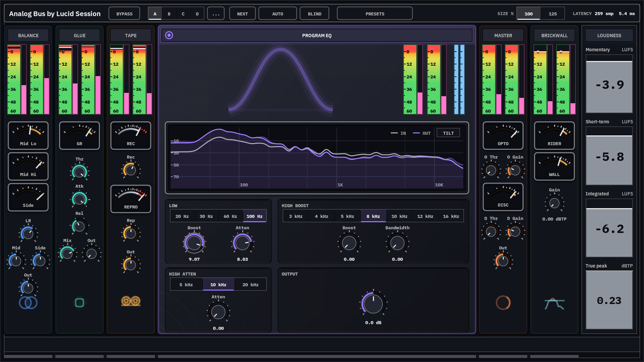Click the Glue Rel knob
This screenshot has width=644, height=362.
click(x=79, y=226)
